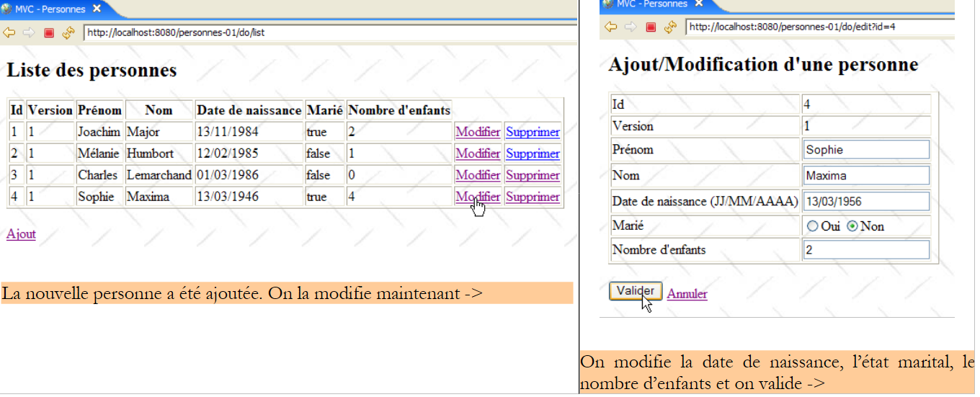
Task: Click the Date de naissance input field
Action: pos(865,201)
